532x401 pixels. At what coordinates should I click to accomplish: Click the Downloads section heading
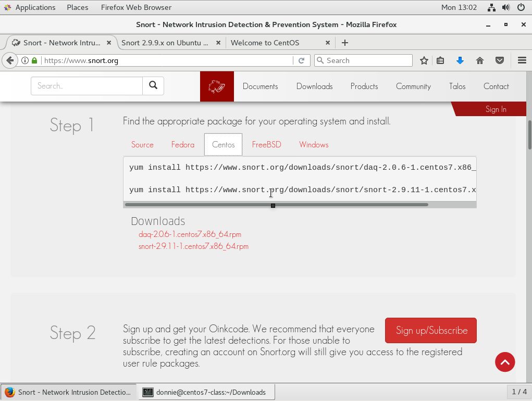pos(158,221)
